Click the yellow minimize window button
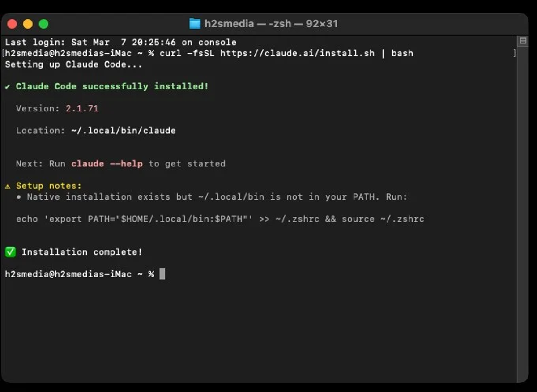Screen dimensions: 537x392 coord(28,24)
